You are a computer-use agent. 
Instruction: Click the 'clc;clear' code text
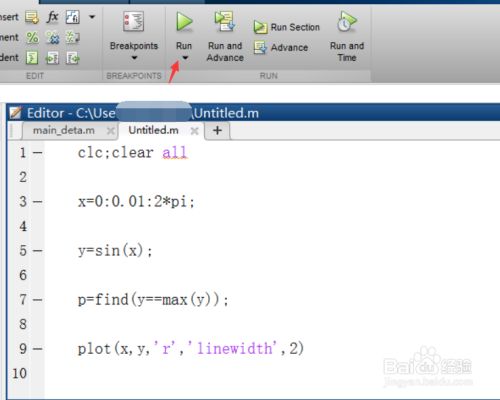click(x=116, y=153)
